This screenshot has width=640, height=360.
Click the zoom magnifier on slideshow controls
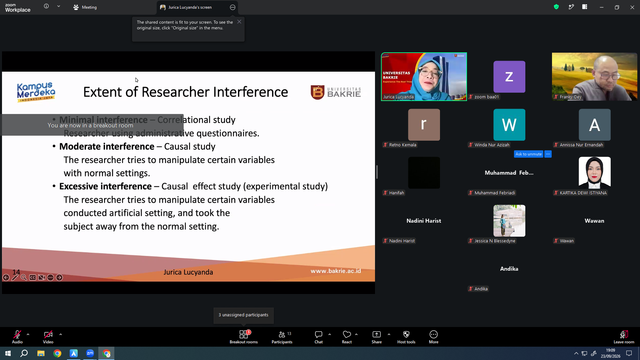click(24, 278)
